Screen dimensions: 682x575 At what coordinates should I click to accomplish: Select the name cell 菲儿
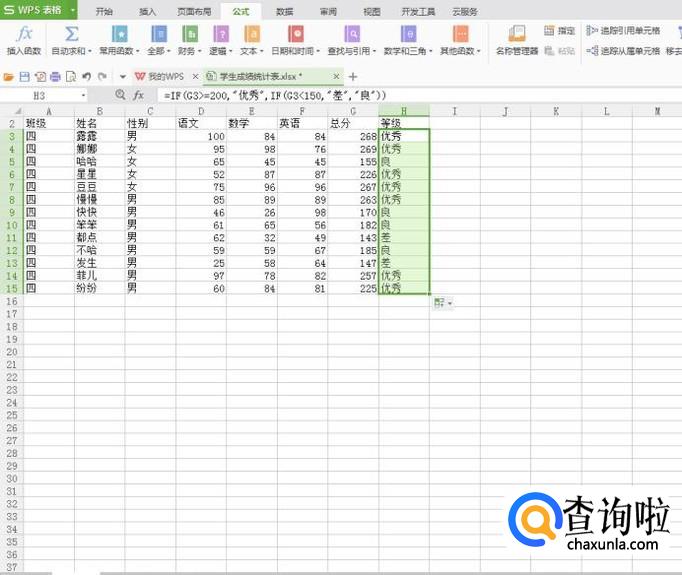coord(100,275)
